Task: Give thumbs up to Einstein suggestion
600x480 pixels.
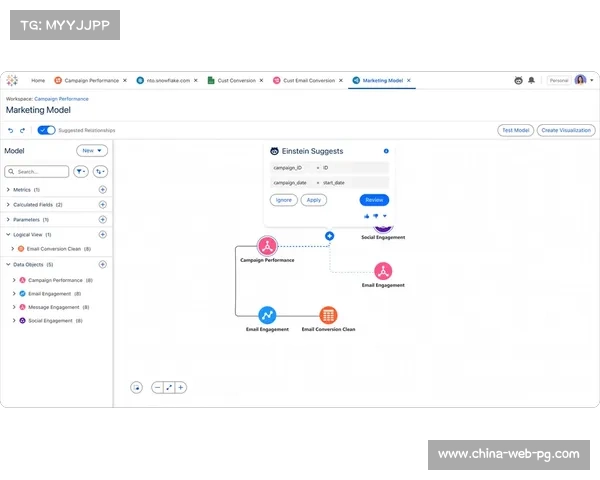Action: (367, 215)
